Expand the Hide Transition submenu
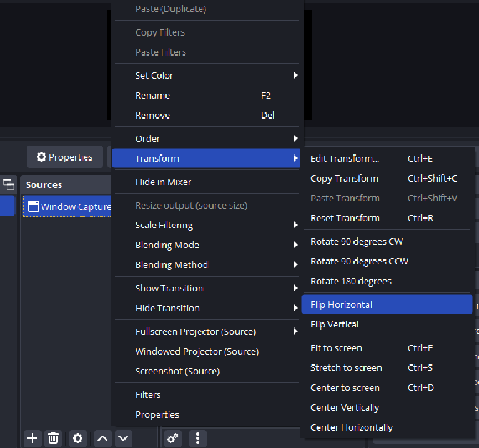 pyautogui.click(x=295, y=308)
